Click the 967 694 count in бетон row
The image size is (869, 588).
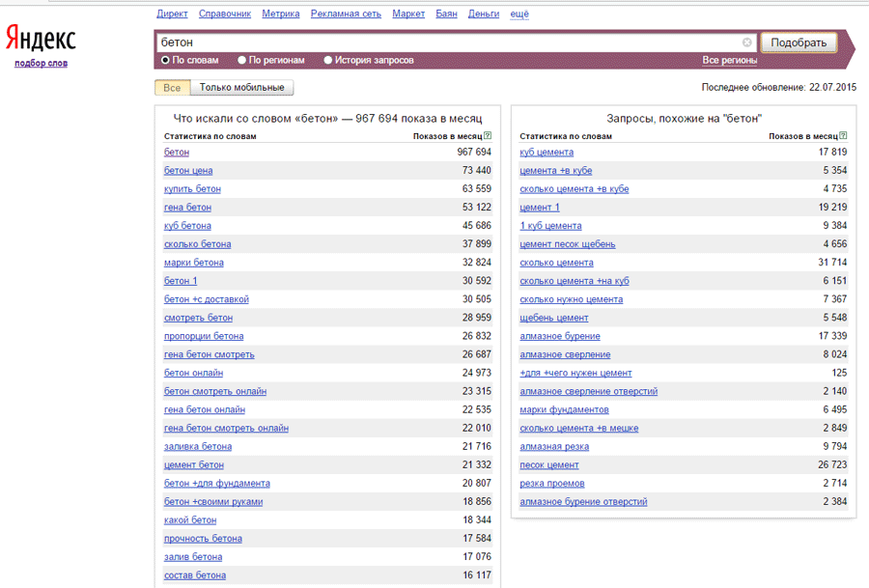[x=474, y=152]
